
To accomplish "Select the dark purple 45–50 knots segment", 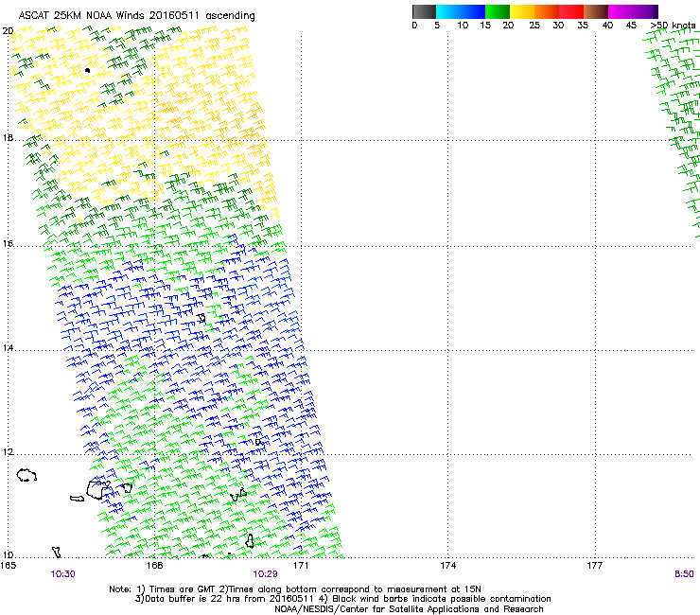I will tap(645, 11).
